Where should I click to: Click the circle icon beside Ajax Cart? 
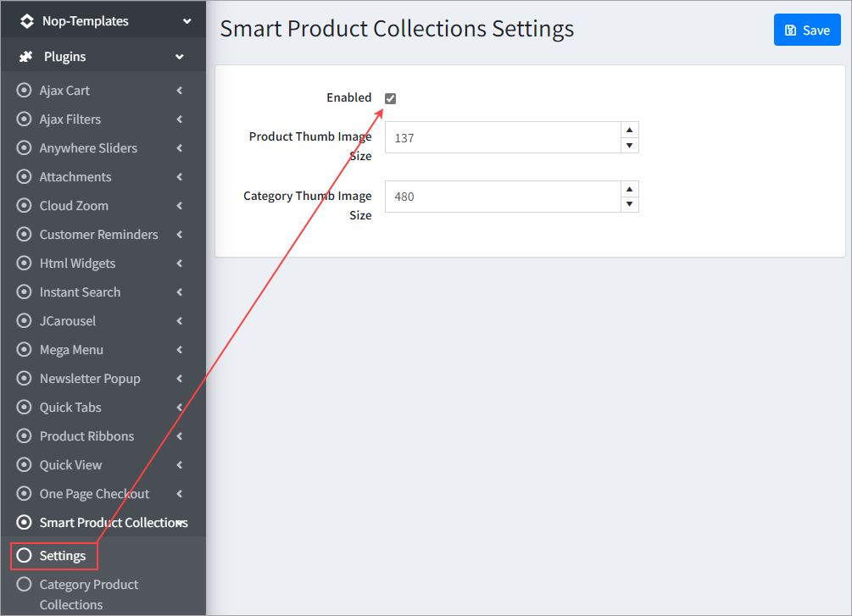(24, 91)
